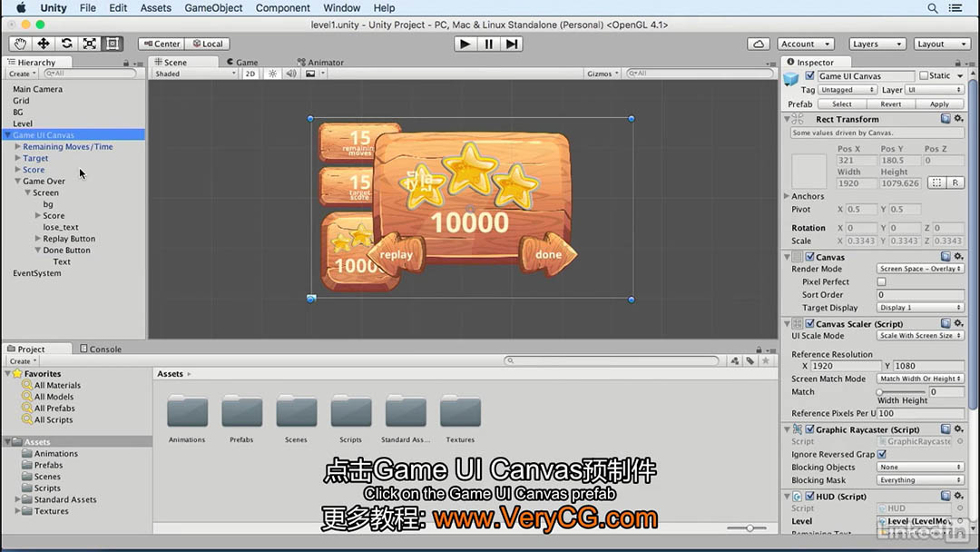Enable Pixel Perfect checkbox

click(881, 282)
